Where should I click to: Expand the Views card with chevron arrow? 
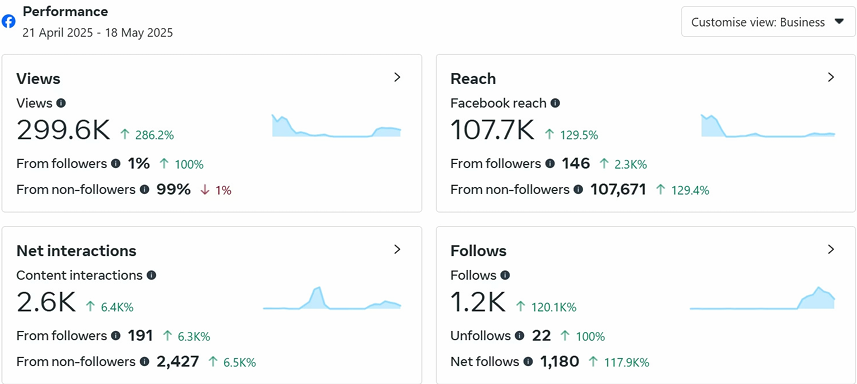[397, 78]
